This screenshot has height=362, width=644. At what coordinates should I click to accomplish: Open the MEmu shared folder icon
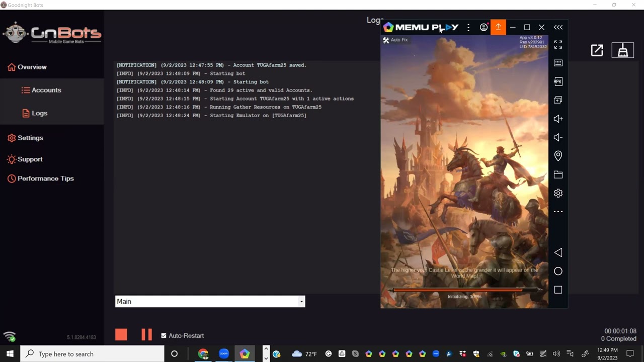[x=558, y=174]
